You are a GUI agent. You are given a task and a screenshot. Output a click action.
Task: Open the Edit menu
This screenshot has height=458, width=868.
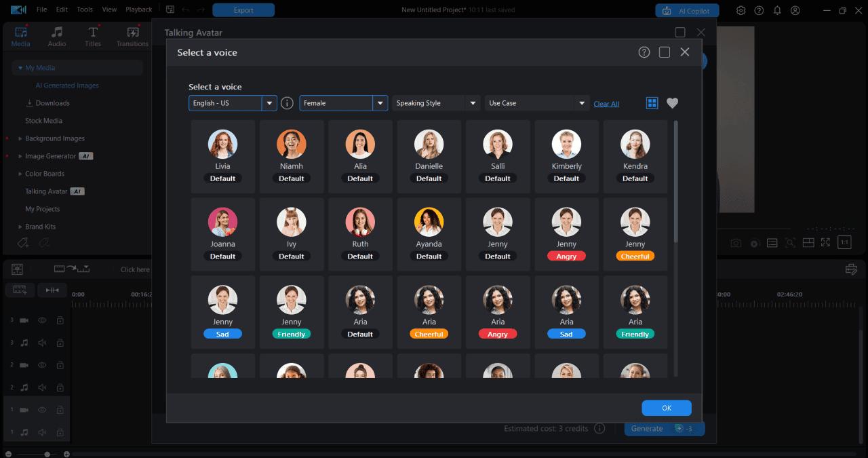coord(62,9)
